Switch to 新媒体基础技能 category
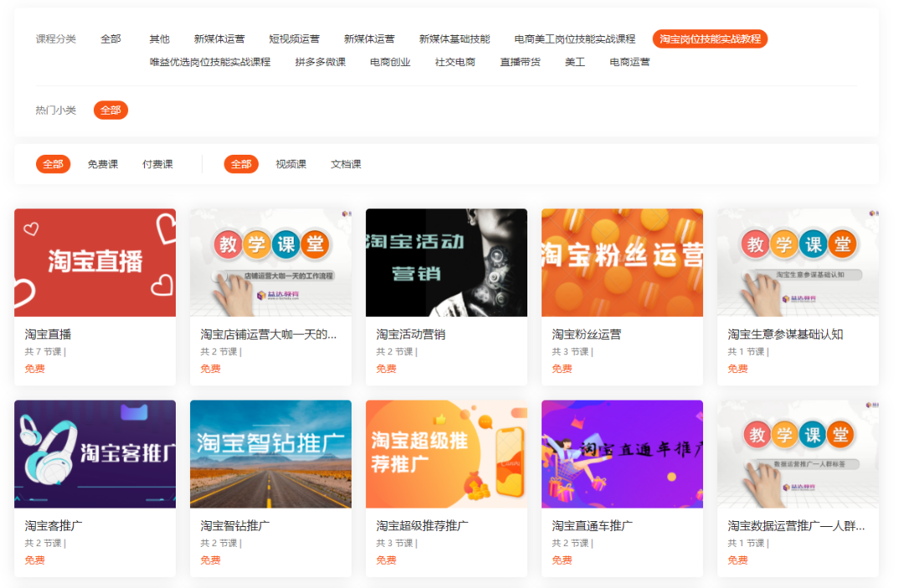Image resolution: width=904 pixels, height=588 pixels. point(455,39)
